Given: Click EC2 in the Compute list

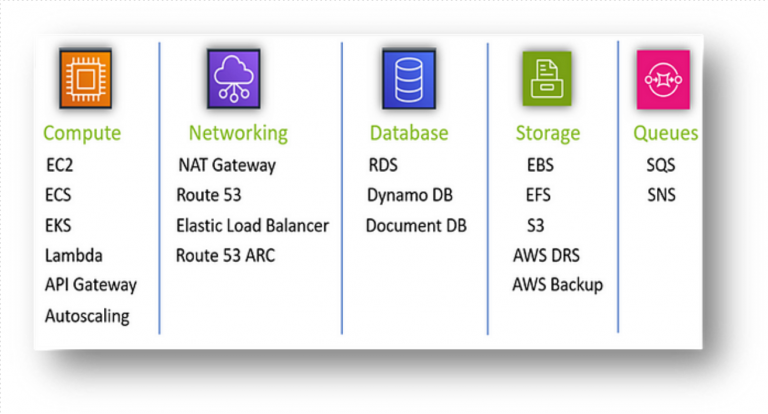Looking at the screenshot, I should coord(60,165).
